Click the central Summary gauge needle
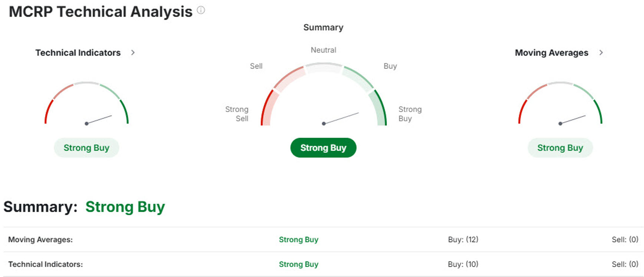This screenshot has height=277, width=644. pos(341,118)
